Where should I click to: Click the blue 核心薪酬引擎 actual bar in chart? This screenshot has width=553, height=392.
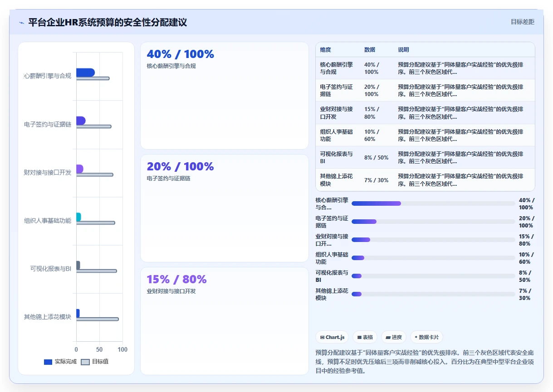pos(85,73)
